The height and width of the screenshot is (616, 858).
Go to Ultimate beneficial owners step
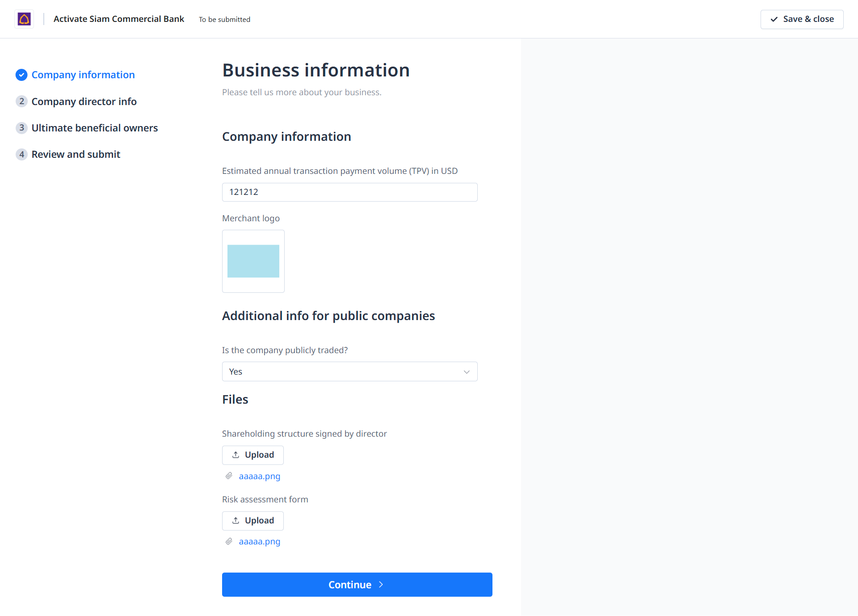point(95,128)
